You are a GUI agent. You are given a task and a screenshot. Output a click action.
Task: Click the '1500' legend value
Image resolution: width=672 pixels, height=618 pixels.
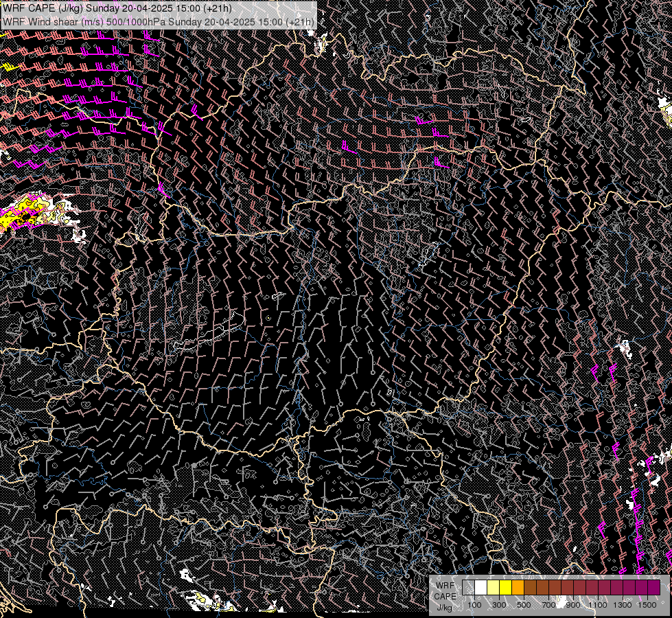pyautogui.click(x=647, y=605)
